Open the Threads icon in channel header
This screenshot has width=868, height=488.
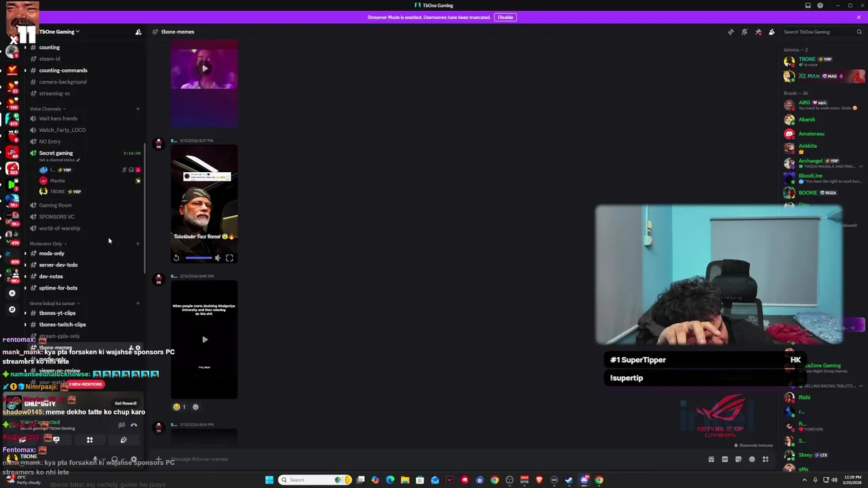[x=730, y=32]
